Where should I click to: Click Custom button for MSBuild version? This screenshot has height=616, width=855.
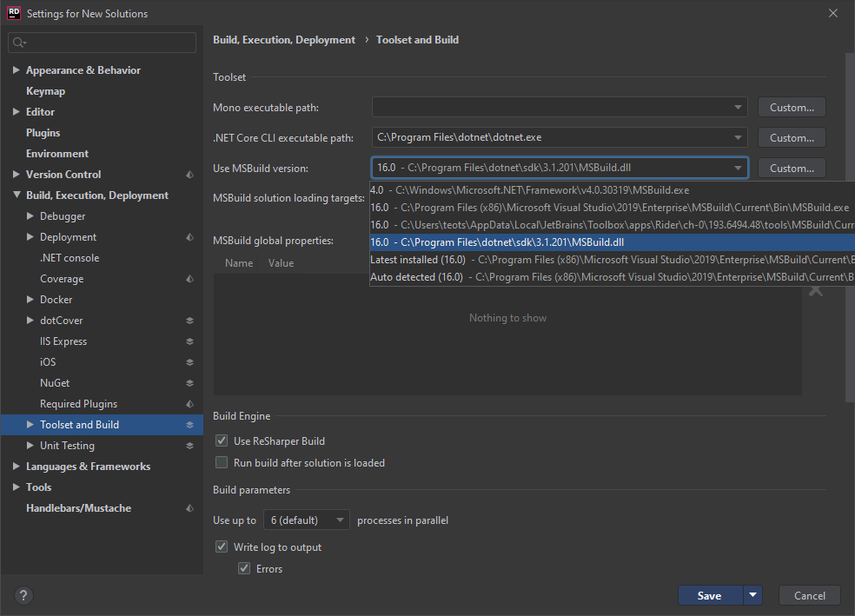[x=792, y=169]
